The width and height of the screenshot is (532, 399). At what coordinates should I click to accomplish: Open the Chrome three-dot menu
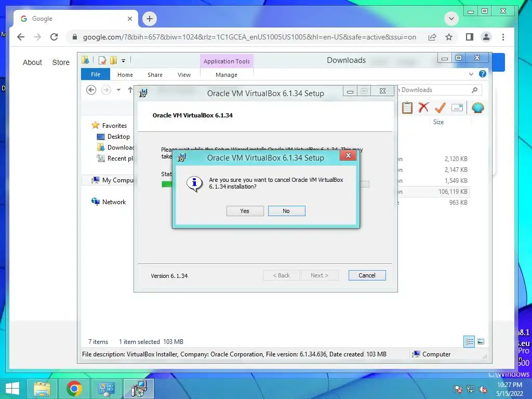tap(503, 37)
